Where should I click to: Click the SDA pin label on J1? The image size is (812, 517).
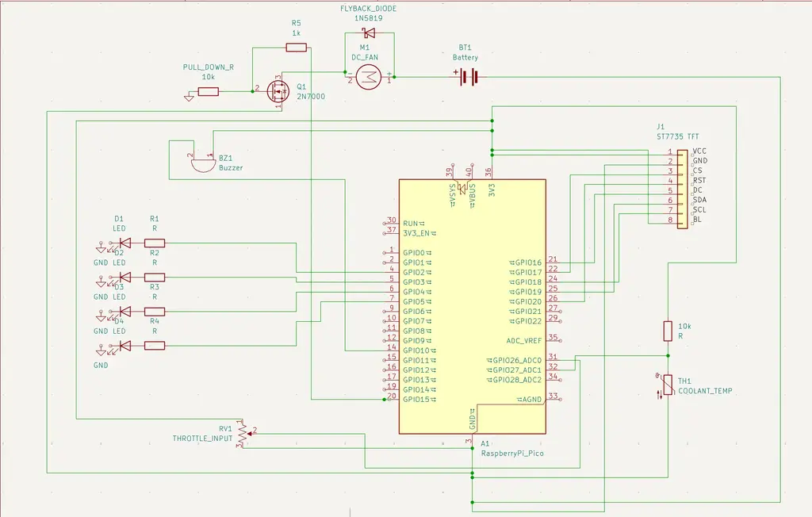click(x=699, y=200)
